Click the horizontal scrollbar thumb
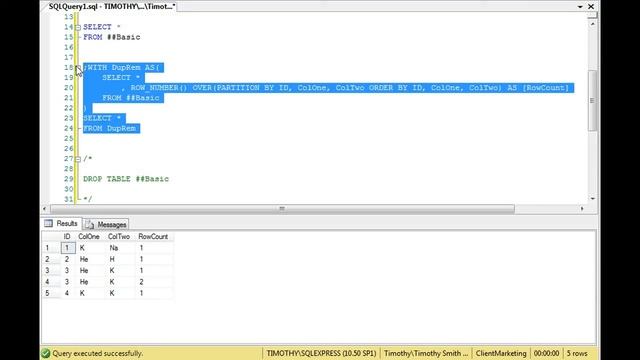Viewport: 640px width, 360px height. point(282,209)
